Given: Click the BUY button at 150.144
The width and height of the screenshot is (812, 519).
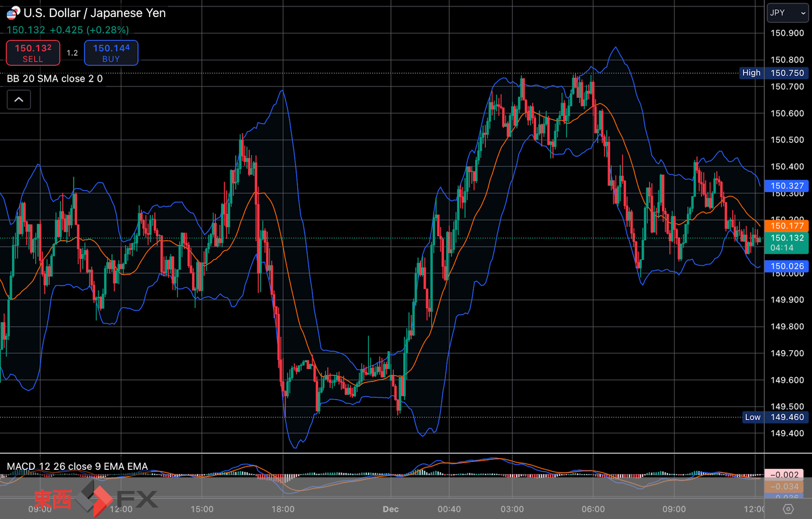Looking at the screenshot, I should (111, 53).
